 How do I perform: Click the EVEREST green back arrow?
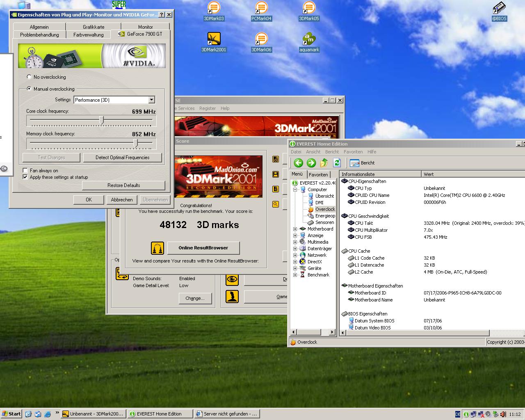[x=298, y=163]
